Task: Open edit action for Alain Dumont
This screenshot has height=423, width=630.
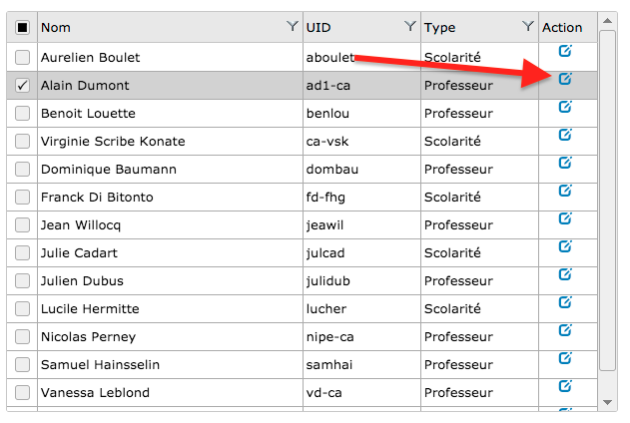Action: (565, 79)
